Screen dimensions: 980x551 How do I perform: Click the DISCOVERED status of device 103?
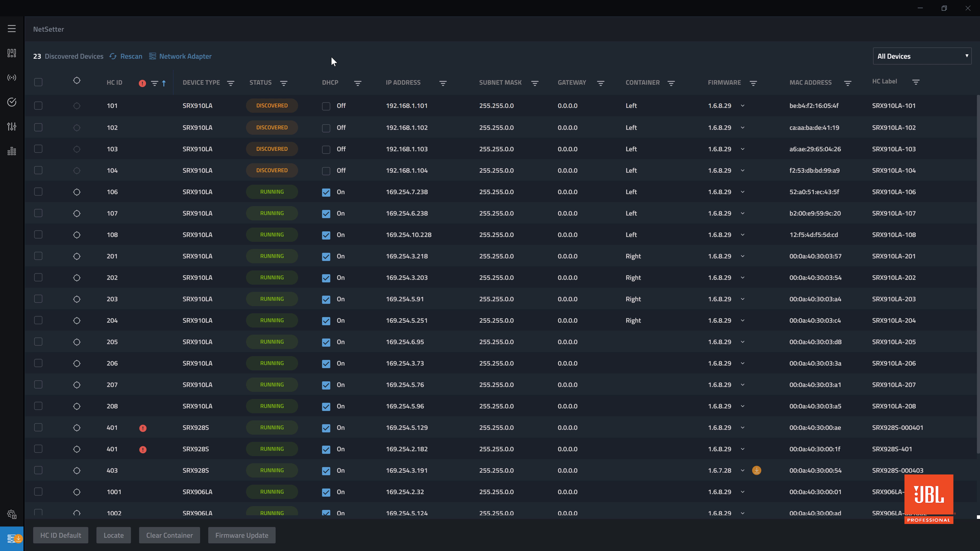272,149
